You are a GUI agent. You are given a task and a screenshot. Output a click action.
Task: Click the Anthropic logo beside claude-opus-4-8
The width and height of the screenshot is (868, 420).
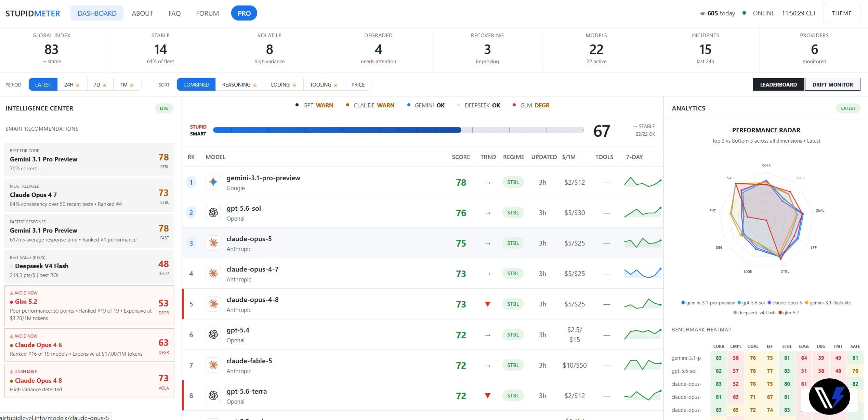click(213, 304)
